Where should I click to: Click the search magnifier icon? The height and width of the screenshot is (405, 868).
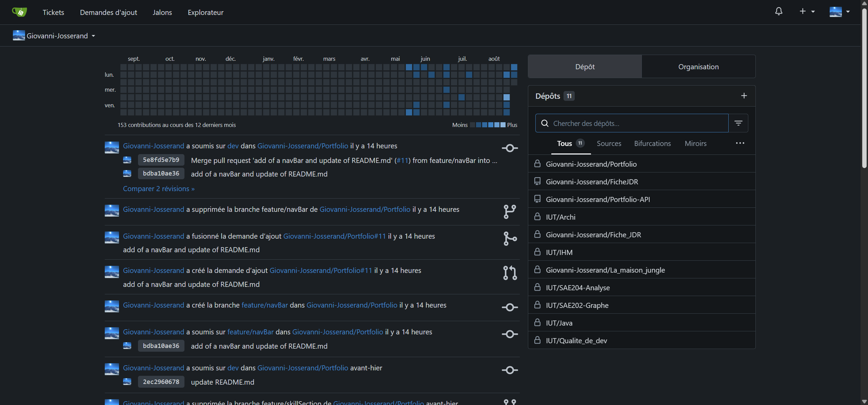tap(545, 123)
